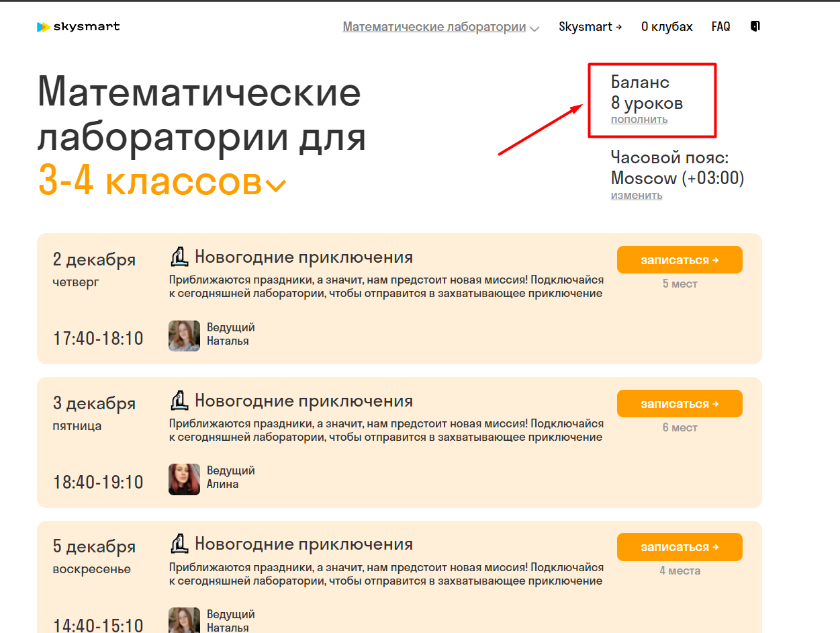Click Алина's avatar in 3 декабря card

[x=184, y=479]
